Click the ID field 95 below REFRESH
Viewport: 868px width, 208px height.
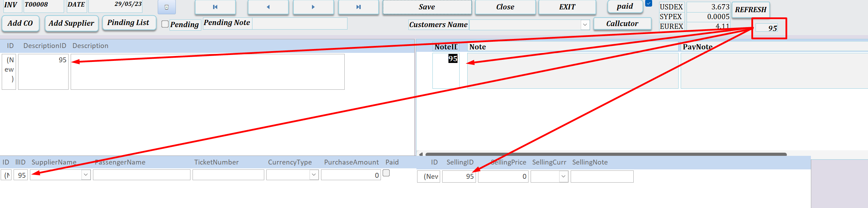tap(766, 28)
